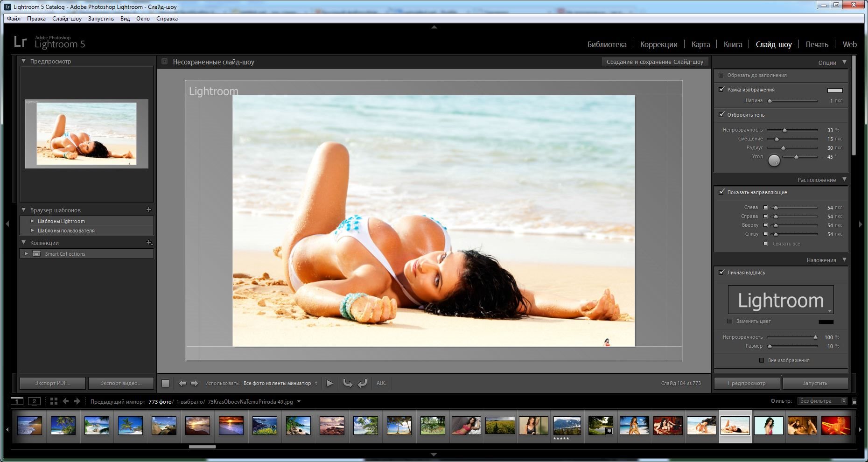This screenshot has height=462, width=868.
Task: Toggle Left margin link square
Action: pyautogui.click(x=765, y=207)
